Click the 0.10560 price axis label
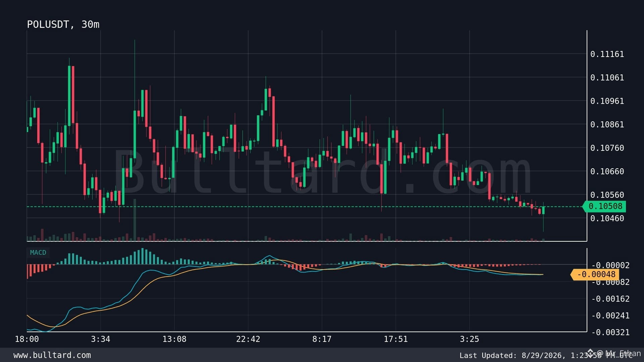Screen dimensions: 644x362 pos(607,195)
